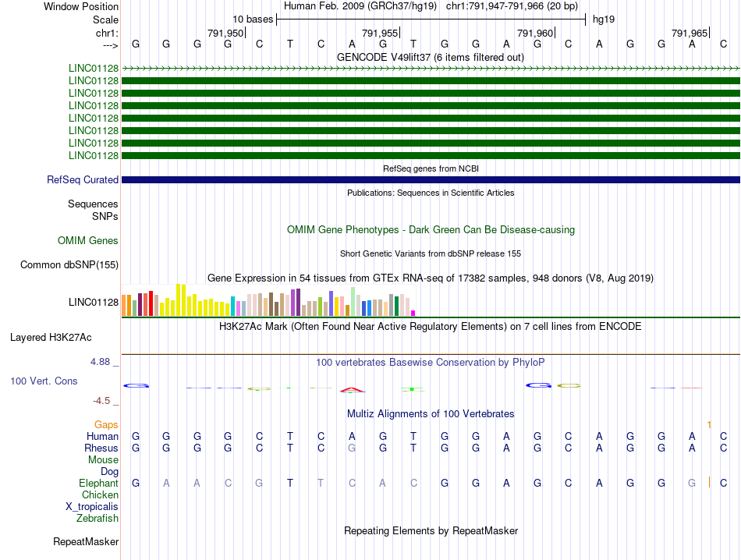Click the sequence direction arrow under chr1
The width and height of the screenshot is (741, 560).
[x=110, y=44]
